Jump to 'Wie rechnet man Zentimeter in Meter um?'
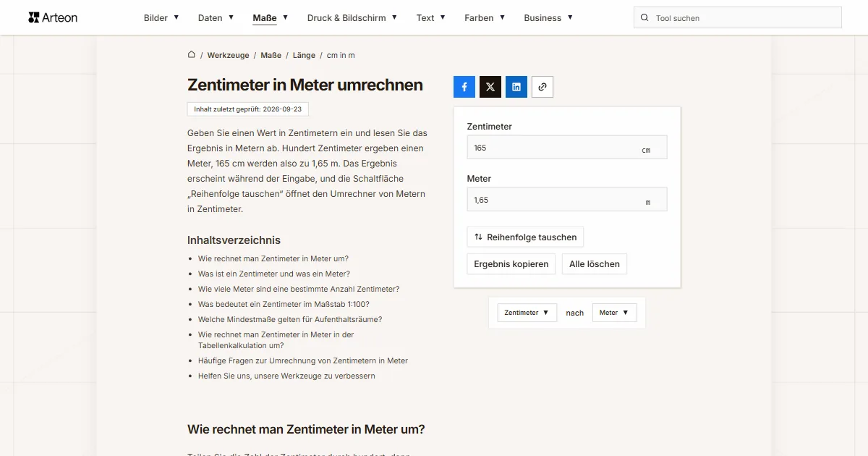Image resolution: width=868 pixels, height=456 pixels. click(273, 258)
